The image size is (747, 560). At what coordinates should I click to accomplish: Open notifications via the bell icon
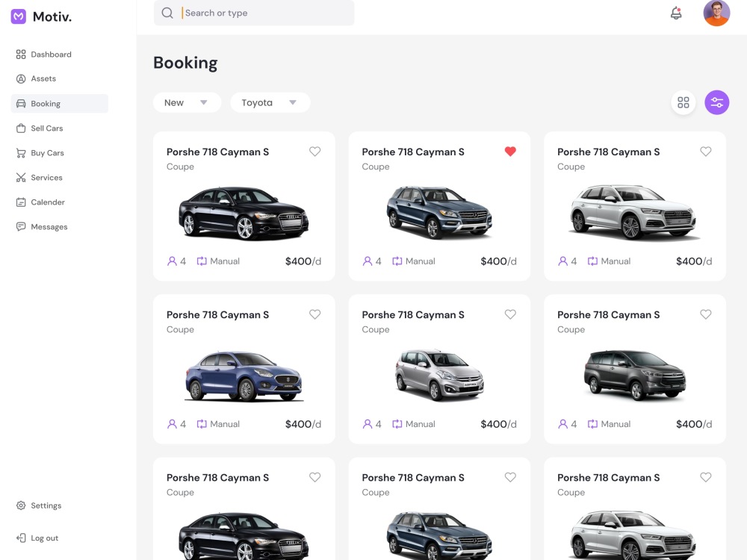tap(676, 13)
